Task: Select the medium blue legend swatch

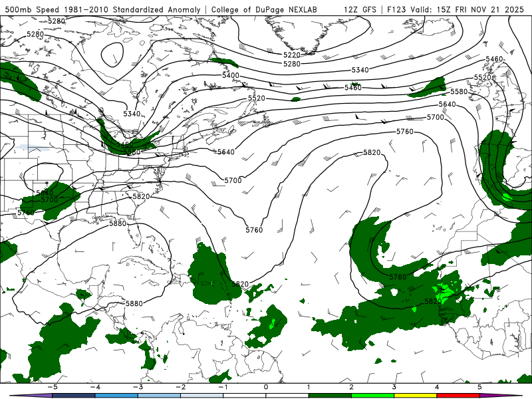Action: point(116,396)
